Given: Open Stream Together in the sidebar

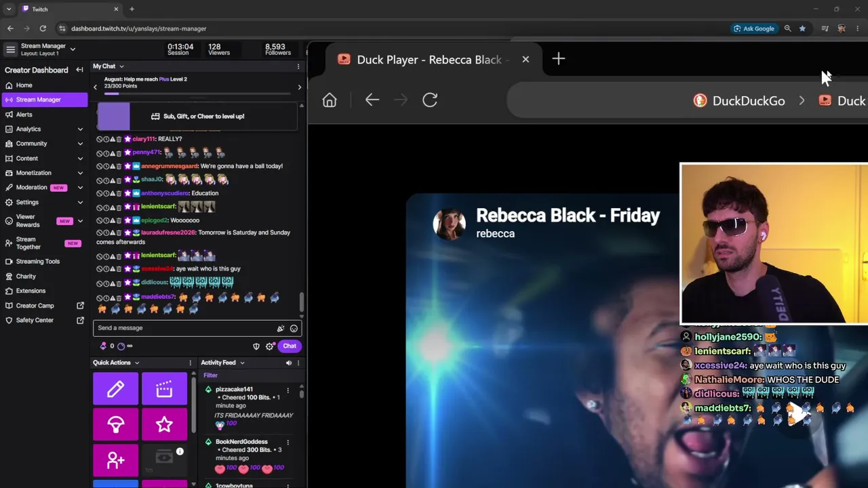Looking at the screenshot, I should [x=45, y=243].
